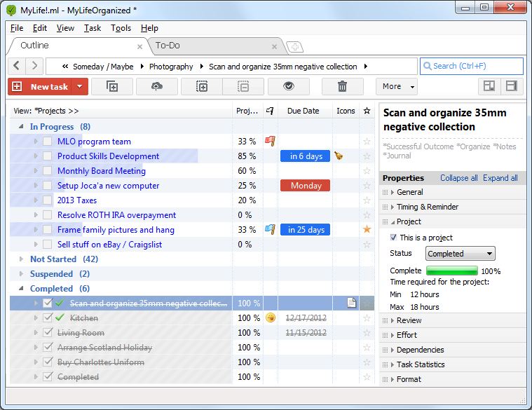Screen dimensions: 532x410
Task: Toggle the This is a project checkbox
Action: tap(394, 238)
